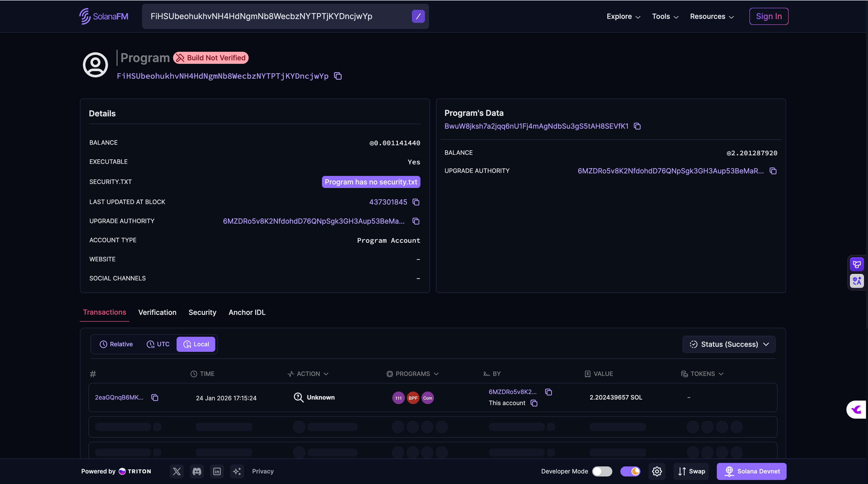Copy the transaction signature 2eaGQnqB6MK
The height and width of the screenshot is (484, 868).
(155, 398)
